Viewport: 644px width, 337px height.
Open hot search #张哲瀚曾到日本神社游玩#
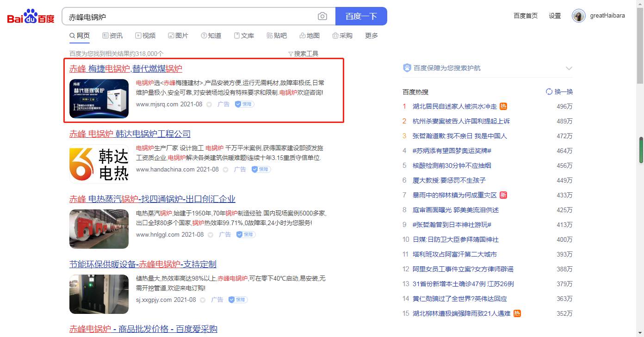[x=452, y=225]
